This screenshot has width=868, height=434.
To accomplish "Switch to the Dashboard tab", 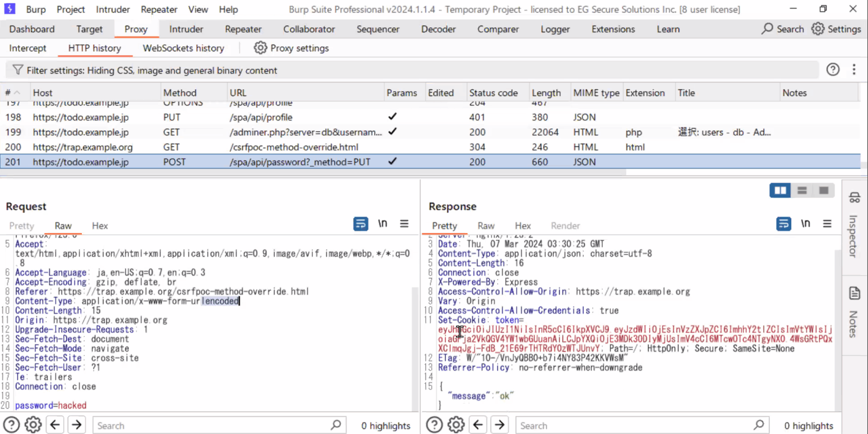I will (x=32, y=29).
